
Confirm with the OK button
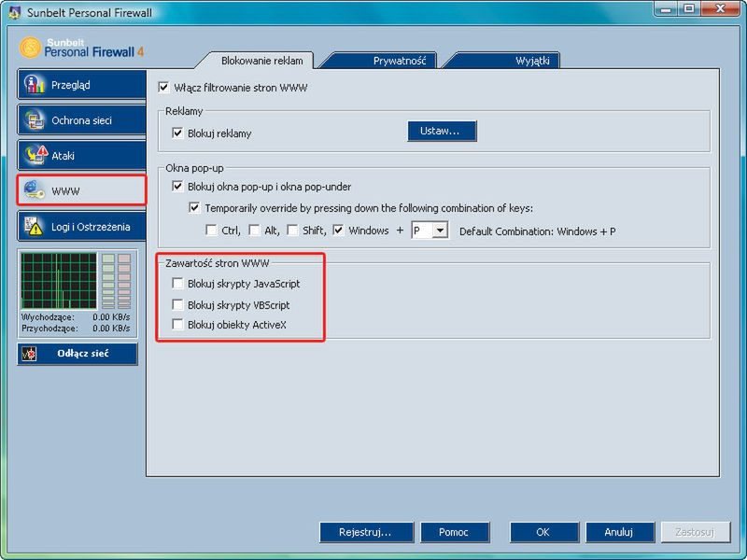[543, 532]
